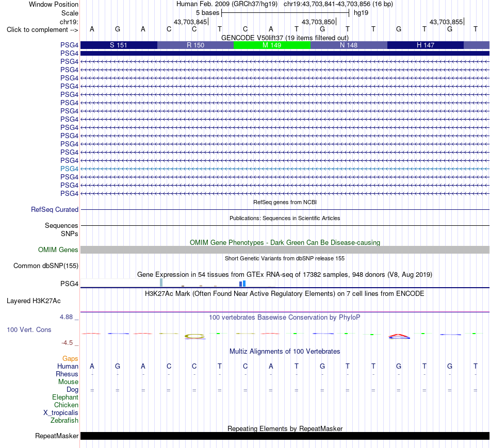The image size is (490, 448).
Task: Click the Rhesus species label
Action: [x=67, y=374]
